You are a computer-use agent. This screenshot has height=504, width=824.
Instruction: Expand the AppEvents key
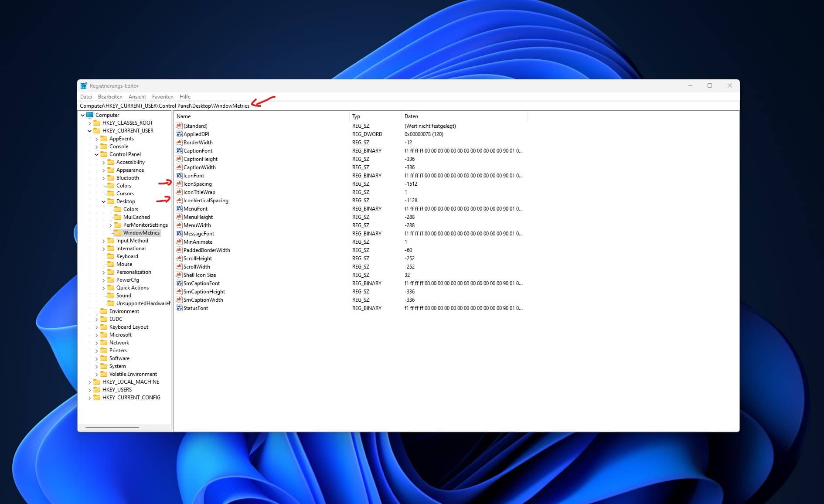pyautogui.click(x=96, y=139)
